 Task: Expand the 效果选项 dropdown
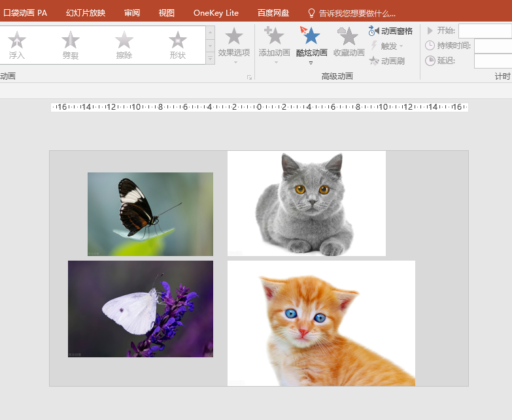[234, 46]
